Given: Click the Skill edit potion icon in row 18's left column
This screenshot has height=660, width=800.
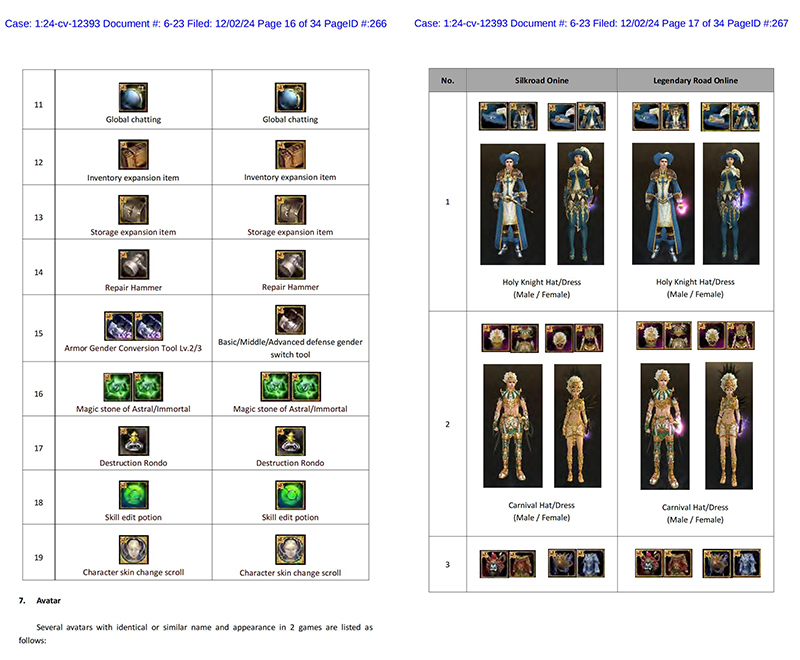Looking at the screenshot, I should (134, 495).
